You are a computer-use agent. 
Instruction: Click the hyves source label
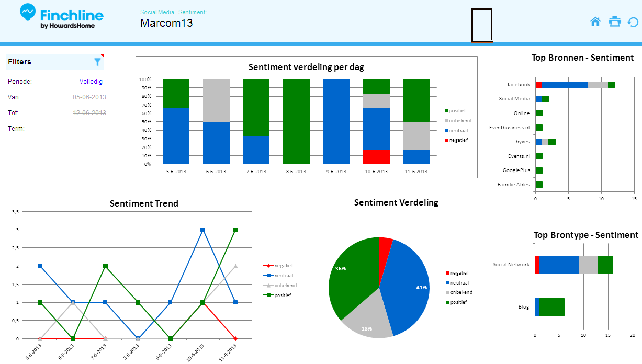(x=523, y=142)
